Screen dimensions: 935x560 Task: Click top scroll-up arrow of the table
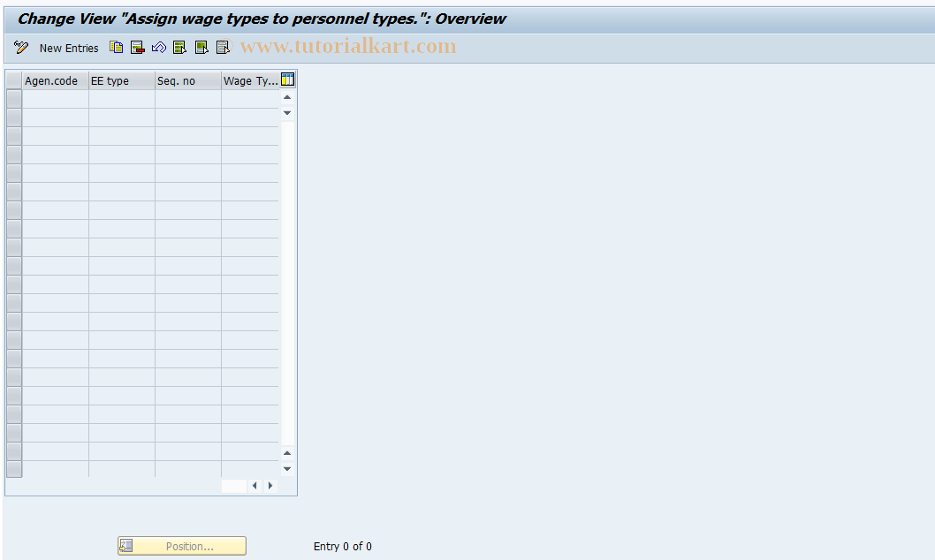pyautogui.click(x=287, y=97)
